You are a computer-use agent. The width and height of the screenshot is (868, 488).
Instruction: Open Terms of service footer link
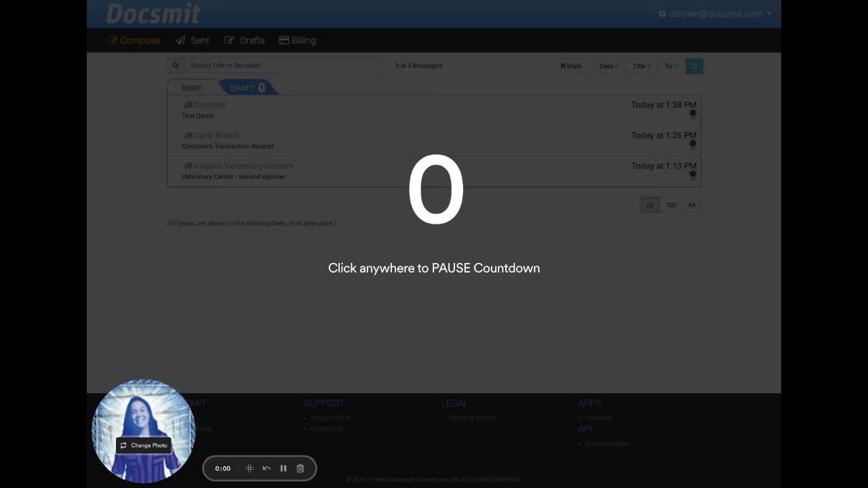point(472,418)
